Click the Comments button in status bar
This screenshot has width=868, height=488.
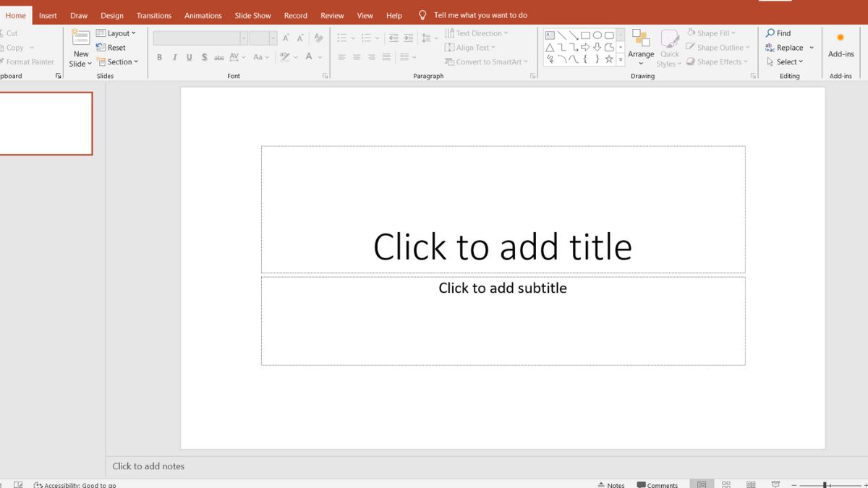point(658,484)
